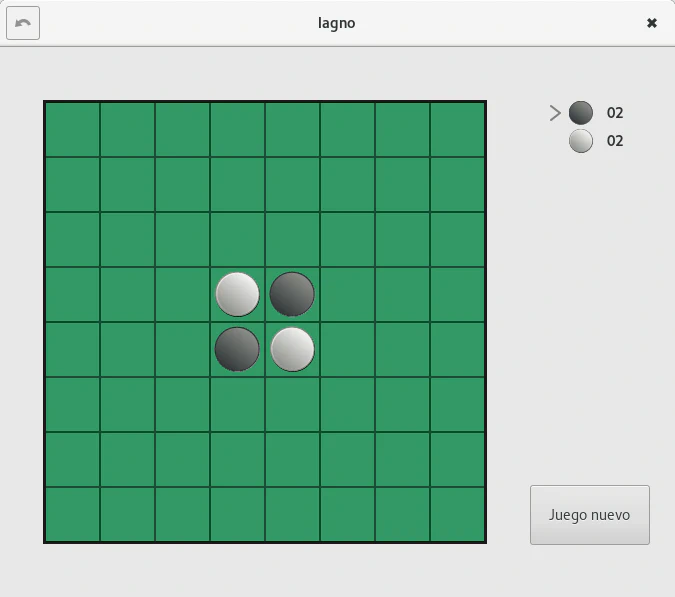The height and width of the screenshot is (597, 675).
Task: Place disc directly below the lower white piece
Action: (292, 404)
